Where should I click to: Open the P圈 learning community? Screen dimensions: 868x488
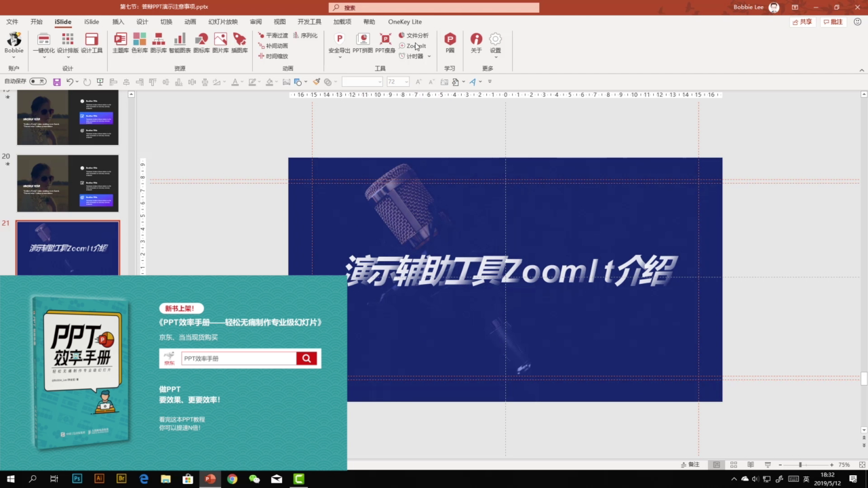click(x=450, y=43)
